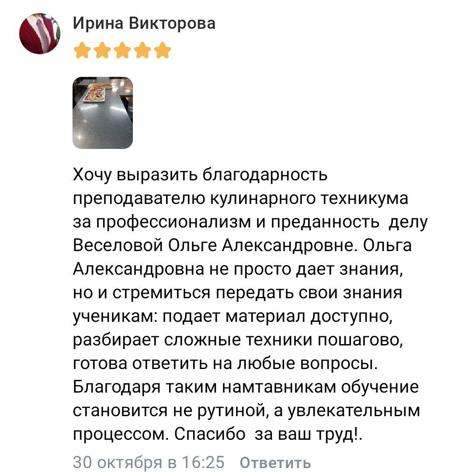
Task: Click the timestamp 30 октября в 16:25
Action: tap(148, 462)
